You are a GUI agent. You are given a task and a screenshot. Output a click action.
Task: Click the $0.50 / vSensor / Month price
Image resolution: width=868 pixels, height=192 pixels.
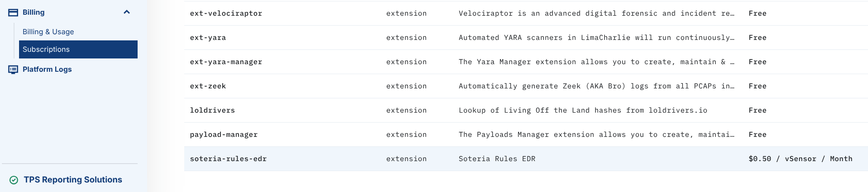(x=800, y=159)
